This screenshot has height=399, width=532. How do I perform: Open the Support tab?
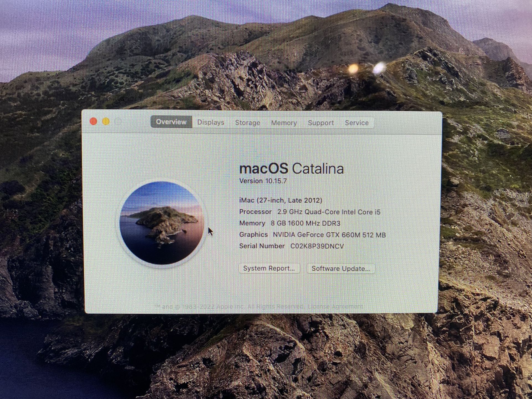[x=321, y=123]
